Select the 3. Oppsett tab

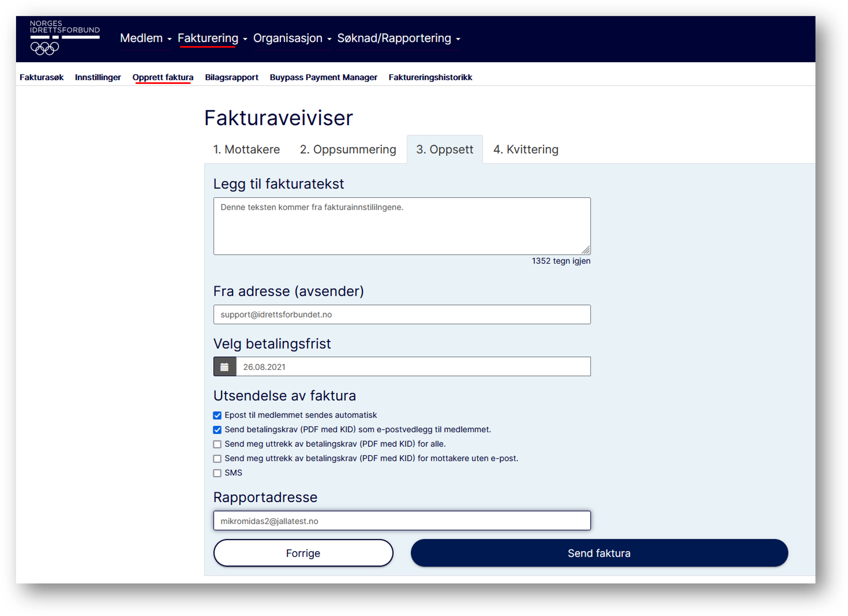445,150
